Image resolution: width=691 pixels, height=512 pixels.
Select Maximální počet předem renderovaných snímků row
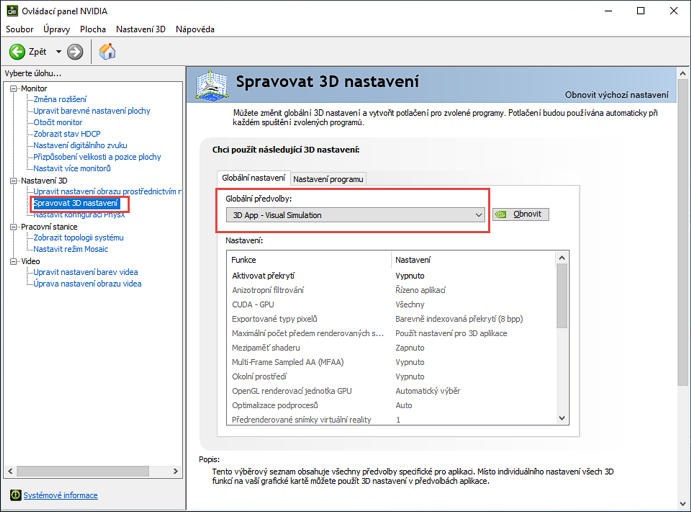coord(391,333)
